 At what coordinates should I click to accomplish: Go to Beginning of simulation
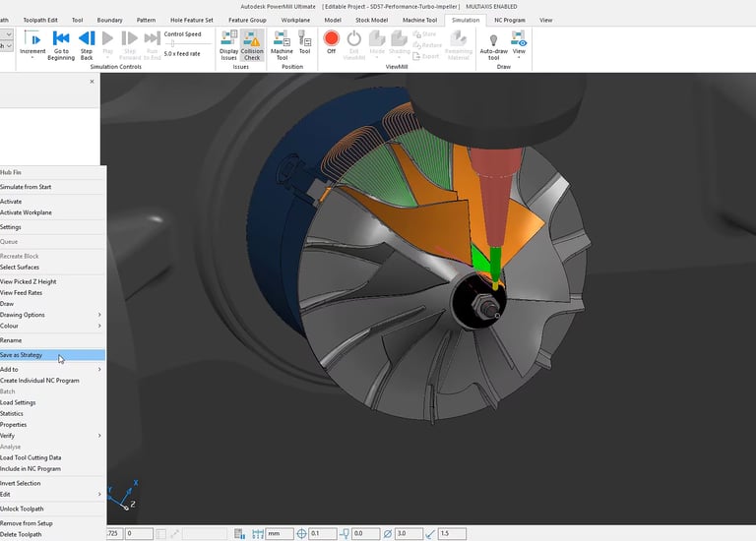coord(61,45)
